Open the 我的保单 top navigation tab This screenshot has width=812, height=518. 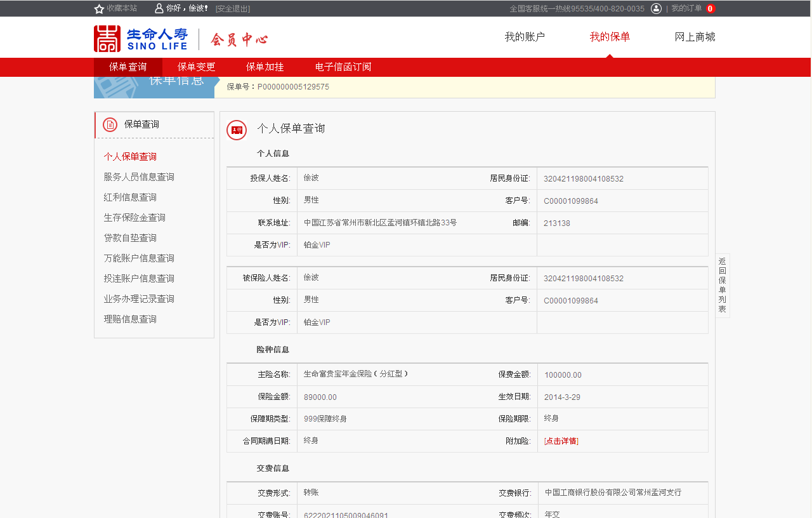(610, 37)
